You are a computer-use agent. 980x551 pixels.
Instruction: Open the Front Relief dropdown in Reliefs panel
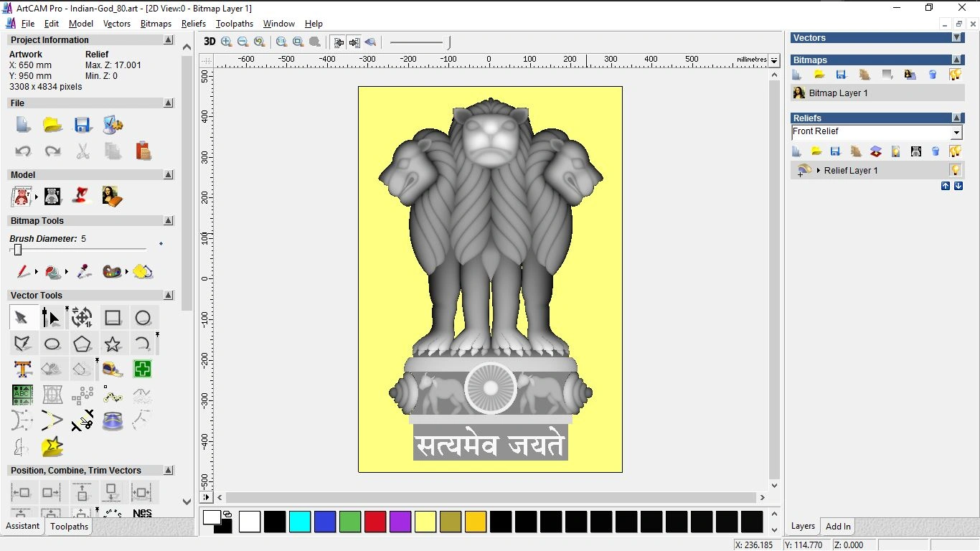(957, 131)
